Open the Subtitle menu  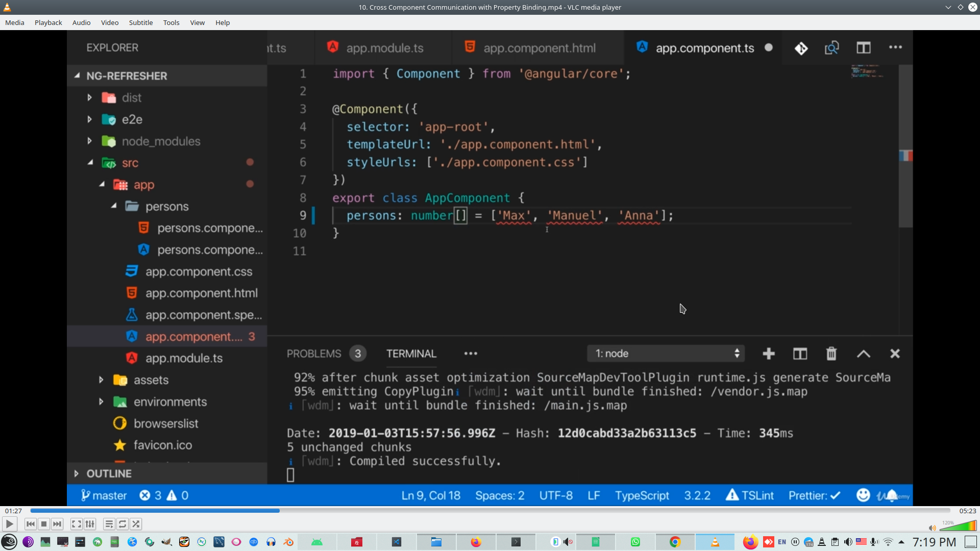click(141, 22)
